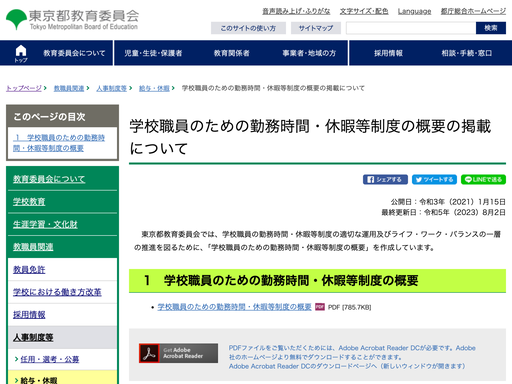Viewport: 512px width, 384px height.
Task: Click 給与・休暇 breadcrumb link
Action: 154,88
